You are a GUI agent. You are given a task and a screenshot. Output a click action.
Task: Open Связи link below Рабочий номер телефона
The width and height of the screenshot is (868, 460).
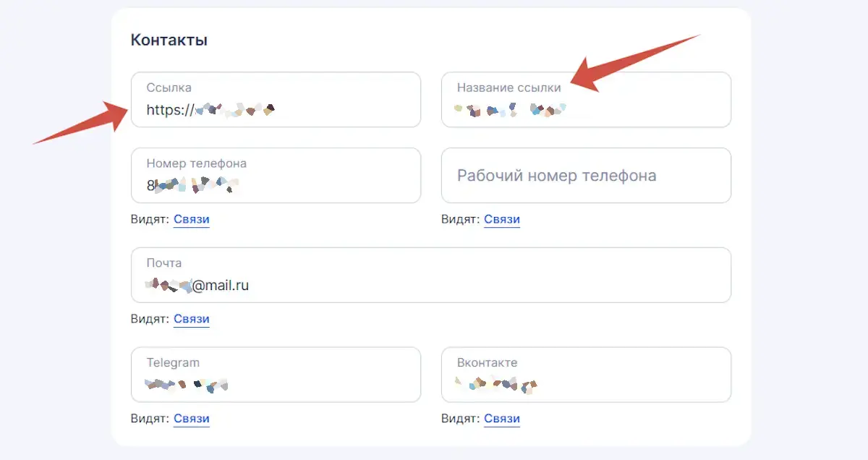click(501, 219)
